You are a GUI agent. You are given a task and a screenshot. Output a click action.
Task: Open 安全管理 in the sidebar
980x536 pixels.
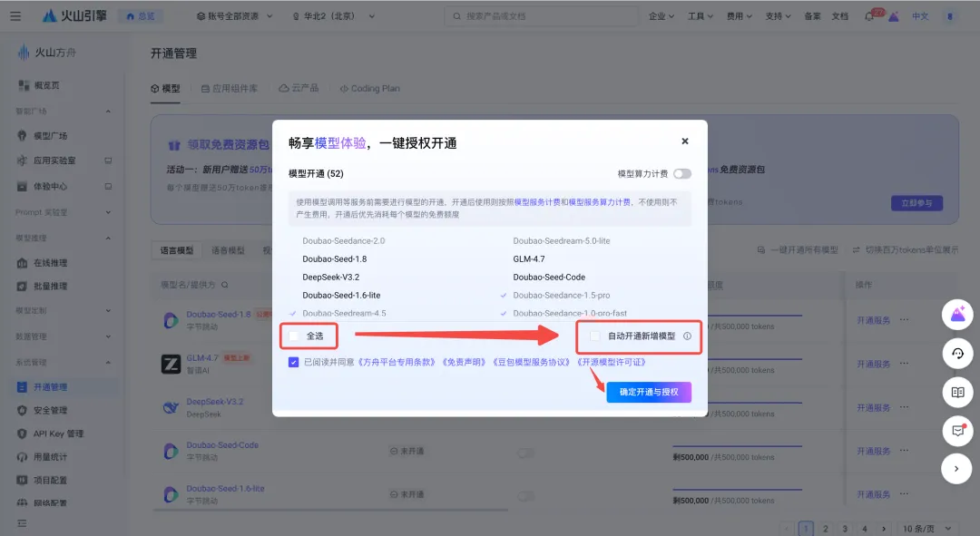tap(51, 411)
